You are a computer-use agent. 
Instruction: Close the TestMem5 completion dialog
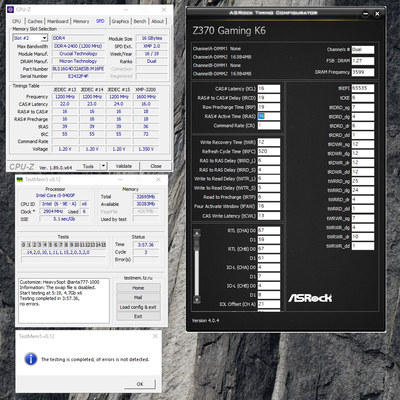[x=155, y=336]
